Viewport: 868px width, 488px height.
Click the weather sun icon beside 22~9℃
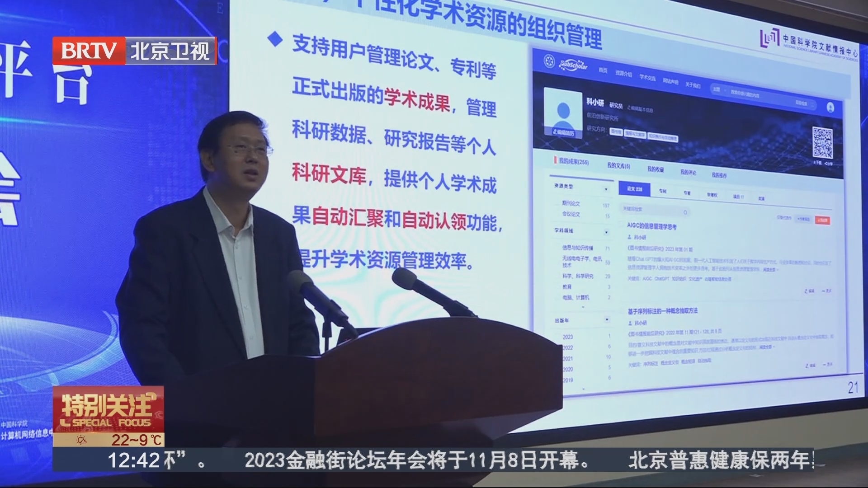pos(81,440)
